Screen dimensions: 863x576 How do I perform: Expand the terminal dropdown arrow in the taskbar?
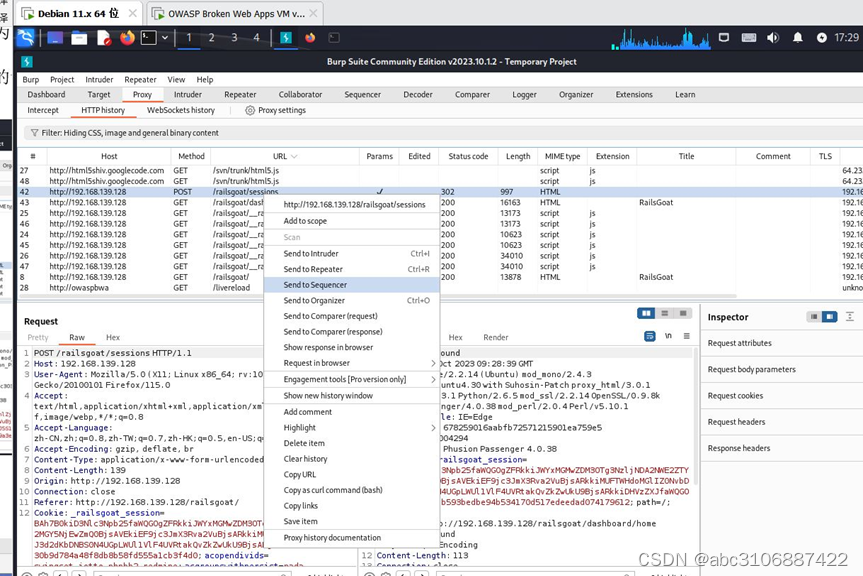pos(165,38)
